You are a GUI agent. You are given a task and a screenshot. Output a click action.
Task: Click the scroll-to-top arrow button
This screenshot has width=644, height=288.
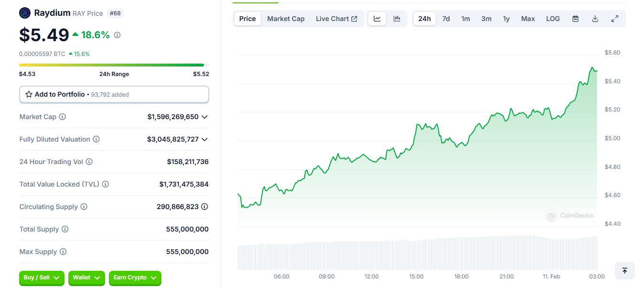[x=624, y=271]
